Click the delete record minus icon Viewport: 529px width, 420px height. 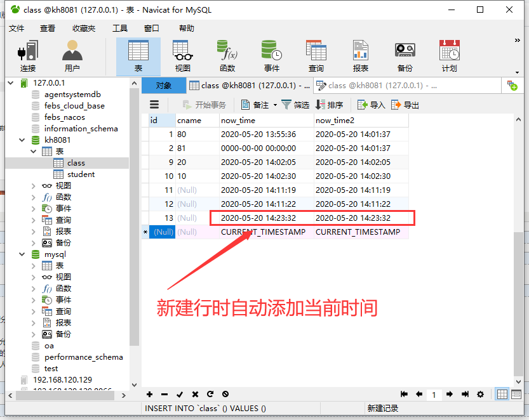click(x=164, y=394)
